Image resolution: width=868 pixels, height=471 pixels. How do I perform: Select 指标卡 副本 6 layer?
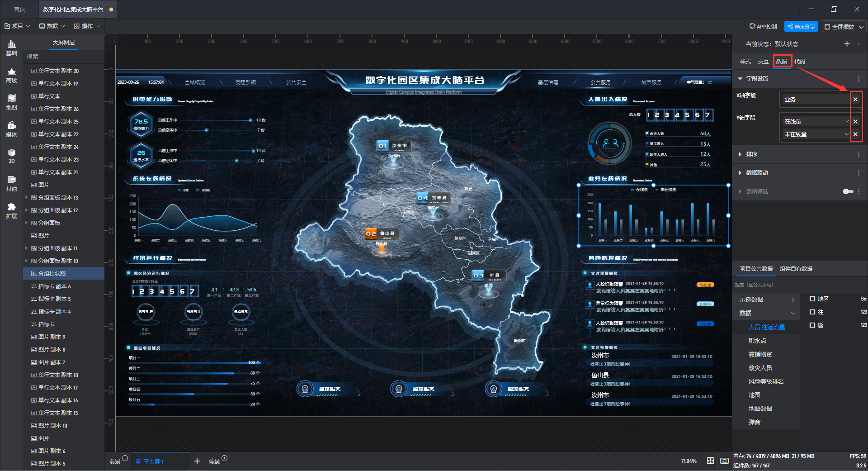pyautogui.click(x=64, y=286)
